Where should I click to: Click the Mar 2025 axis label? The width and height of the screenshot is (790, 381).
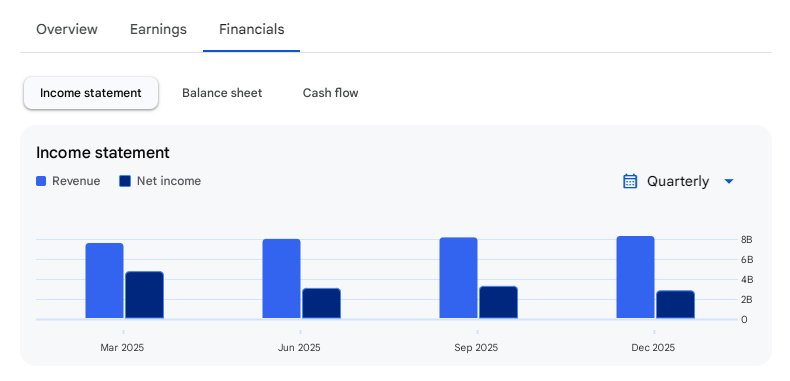click(x=122, y=348)
